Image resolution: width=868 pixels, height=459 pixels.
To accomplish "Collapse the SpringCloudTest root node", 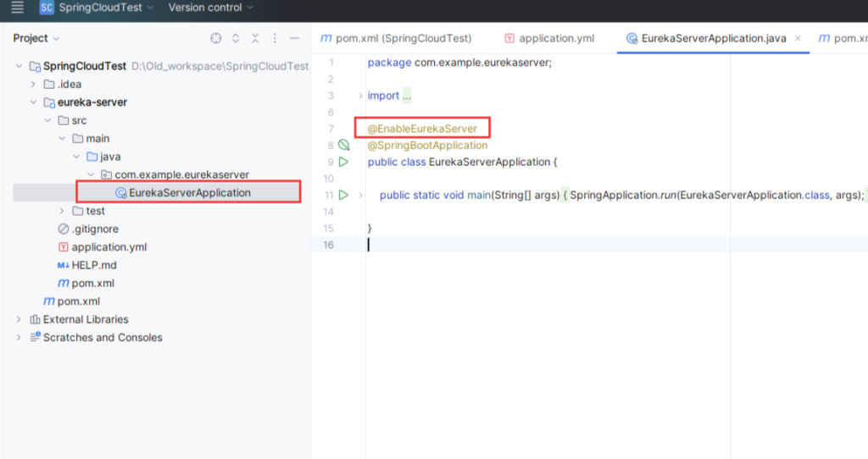I will [x=19, y=66].
